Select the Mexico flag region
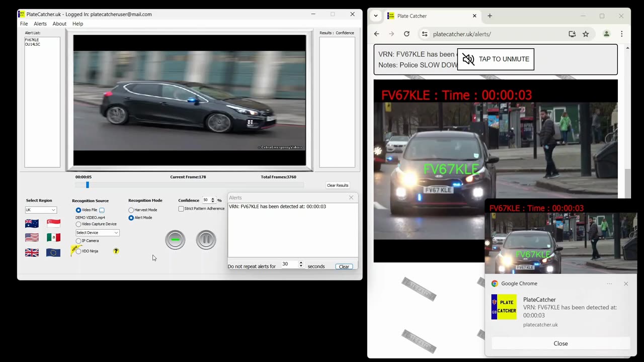Screen dimensions: 644x362 [53, 237]
